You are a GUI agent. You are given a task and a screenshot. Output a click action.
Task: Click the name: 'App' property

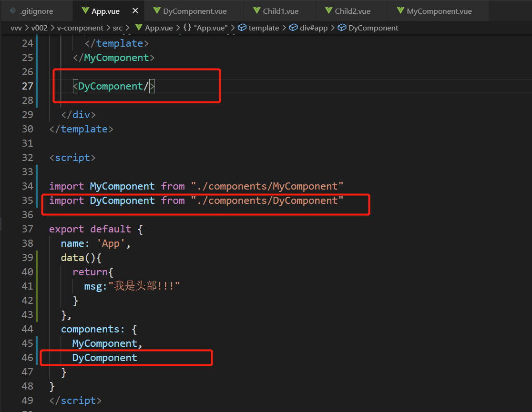point(96,243)
